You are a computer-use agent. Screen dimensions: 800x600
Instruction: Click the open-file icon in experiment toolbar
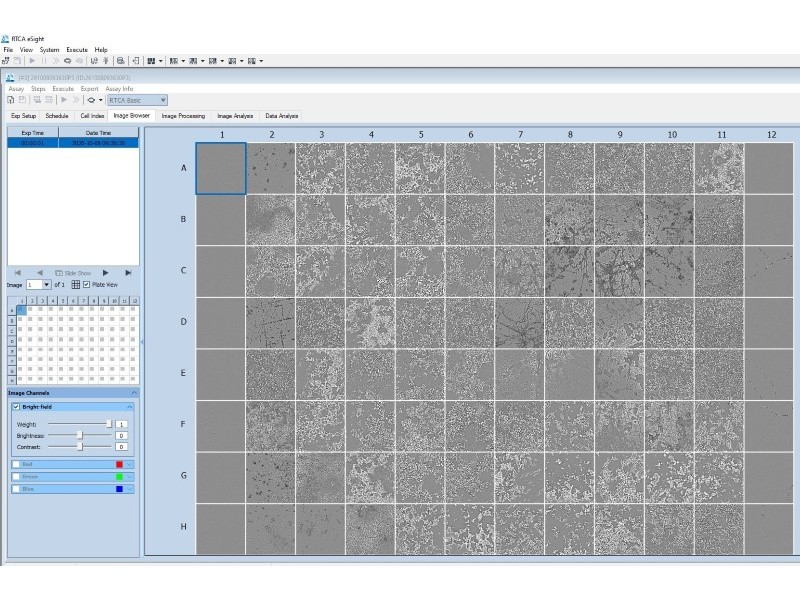[x=11, y=100]
